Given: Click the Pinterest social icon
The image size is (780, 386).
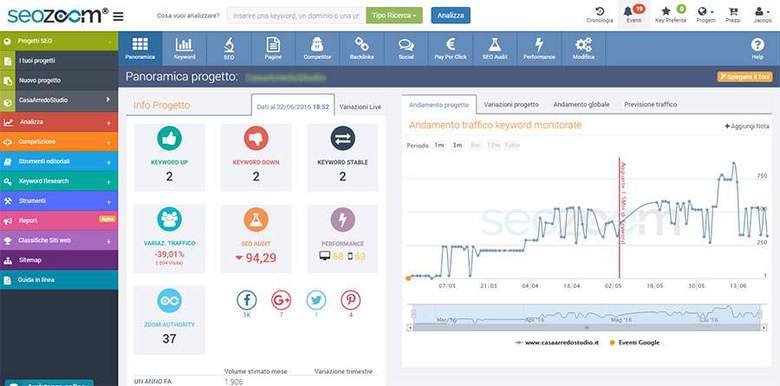Looking at the screenshot, I should tap(351, 300).
